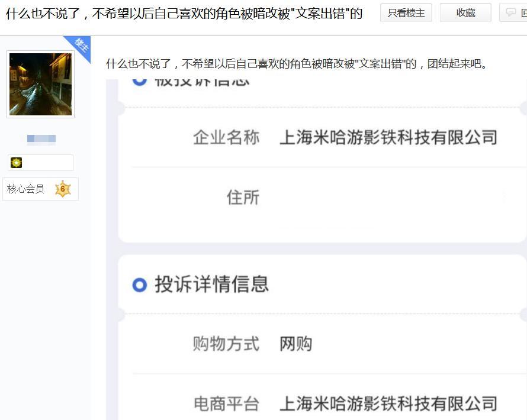Toggle 只看楼主 to filter posts
This screenshot has height=420, width=527.
click(406, 13)
